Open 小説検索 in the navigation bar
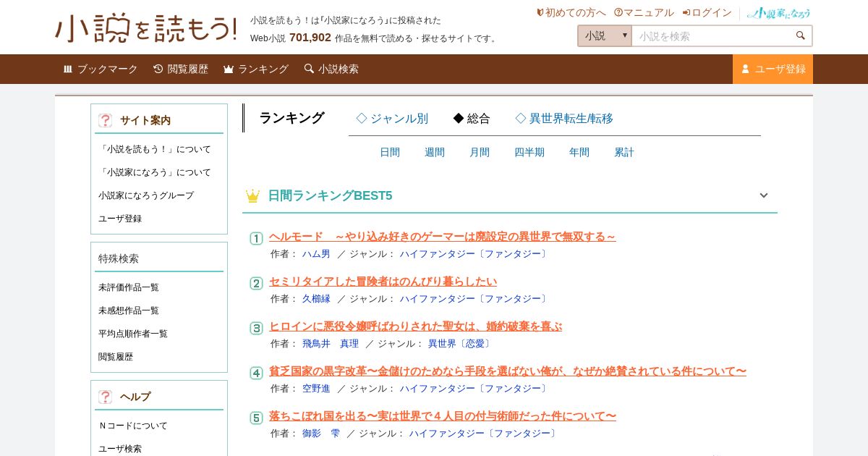 [x=331, y=69]
